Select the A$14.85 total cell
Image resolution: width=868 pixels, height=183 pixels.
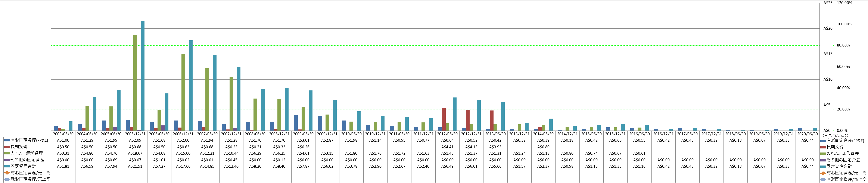207,166
